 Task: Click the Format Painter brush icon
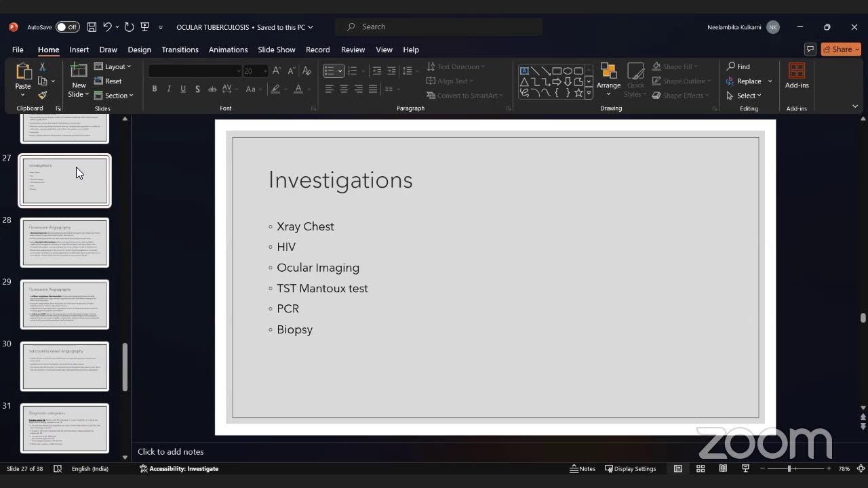click(42, 96)
